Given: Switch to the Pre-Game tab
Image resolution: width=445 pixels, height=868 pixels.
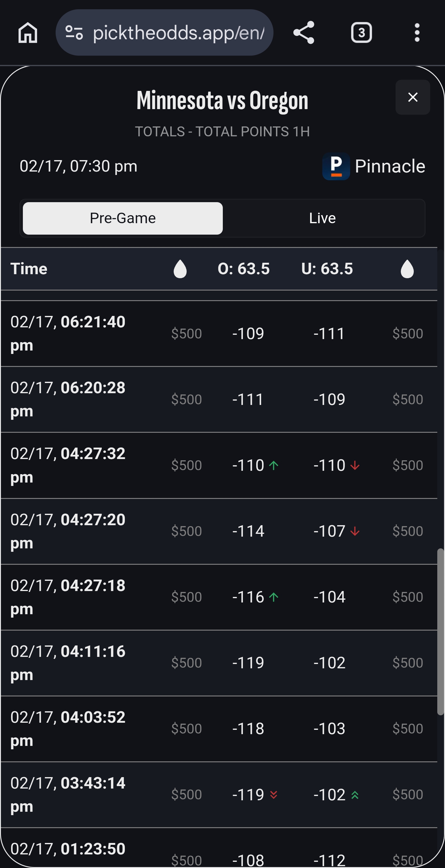Looking at the screenshot, I should (x=123, y=218).
